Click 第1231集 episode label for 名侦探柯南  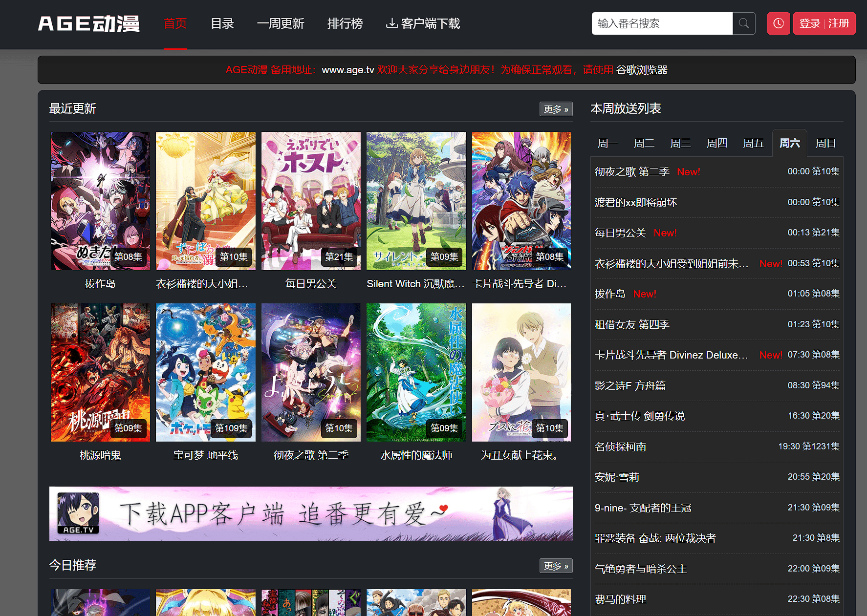pos(821,446)
